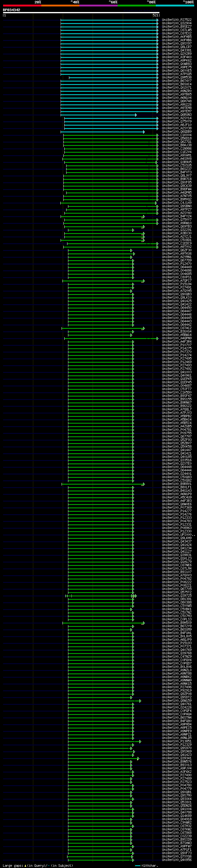Click the orange ~40% legend segment
The width and height of the screenshot is (197, 868).
tap(60, 6)
